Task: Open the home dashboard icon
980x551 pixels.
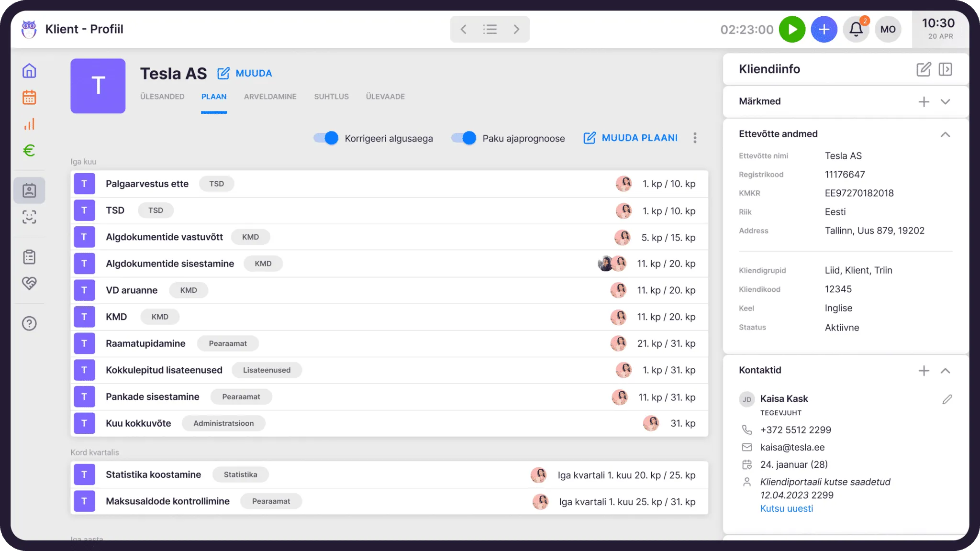Action: click(29, 71)
